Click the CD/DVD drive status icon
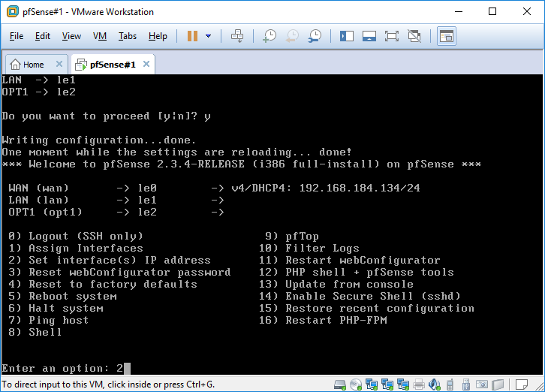Viewport: 545px width, 392px height. (x=356, y=384)
